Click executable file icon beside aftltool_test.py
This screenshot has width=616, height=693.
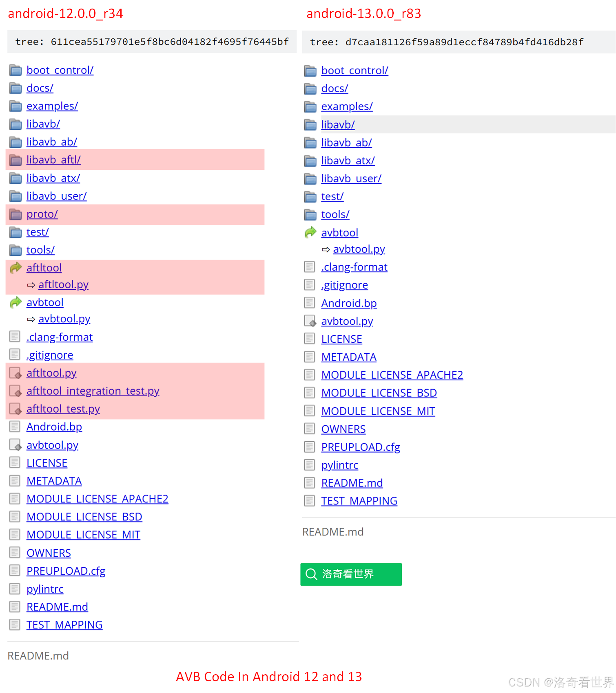coord(16,409)
